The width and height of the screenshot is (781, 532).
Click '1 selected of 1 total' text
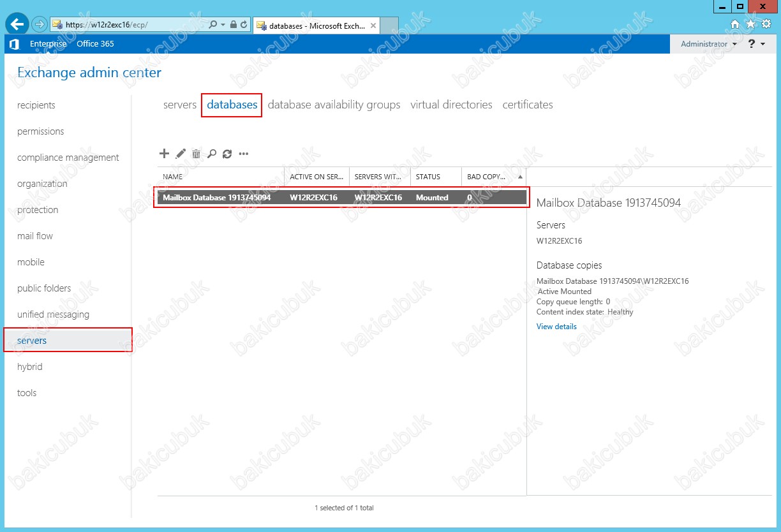344,508
